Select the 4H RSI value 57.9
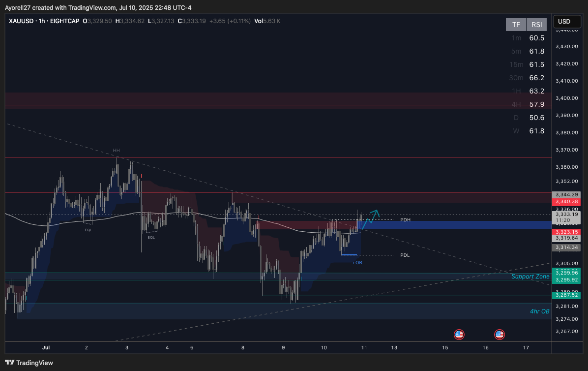The width and height of the screenshot is (588, 371). click(x=537, y=104)
